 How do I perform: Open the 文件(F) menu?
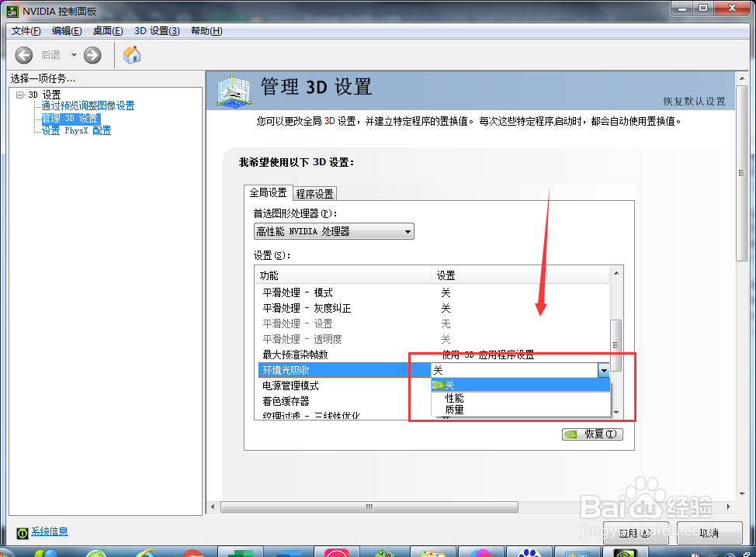(26, 31)
